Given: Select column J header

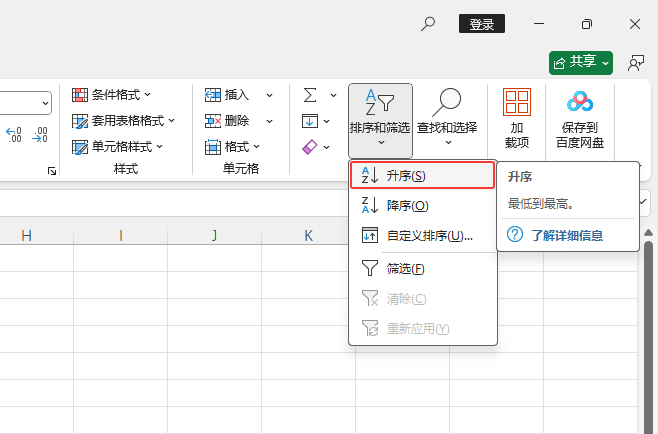Looking at the screenshot, I should coord(215,235).
